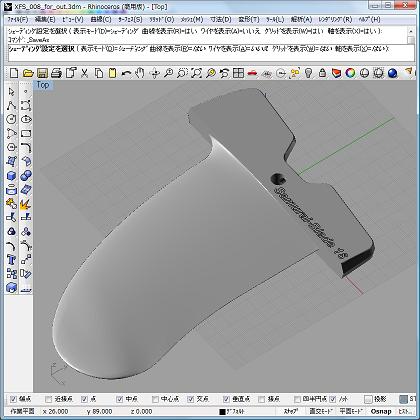Enable the 四半円点 osnap checkbox
Image resolution: width=420 pixels, height=420 pixels.
pyautogui.click(x=297, y=399)
